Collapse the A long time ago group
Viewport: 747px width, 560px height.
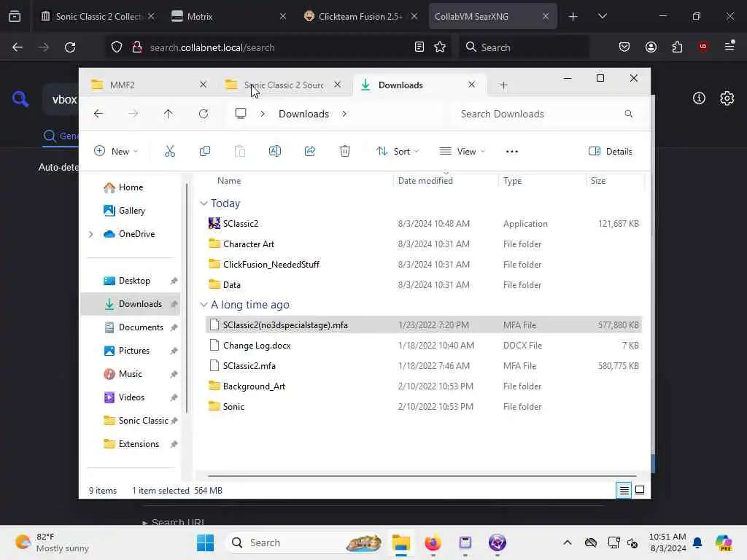point(204,305)
